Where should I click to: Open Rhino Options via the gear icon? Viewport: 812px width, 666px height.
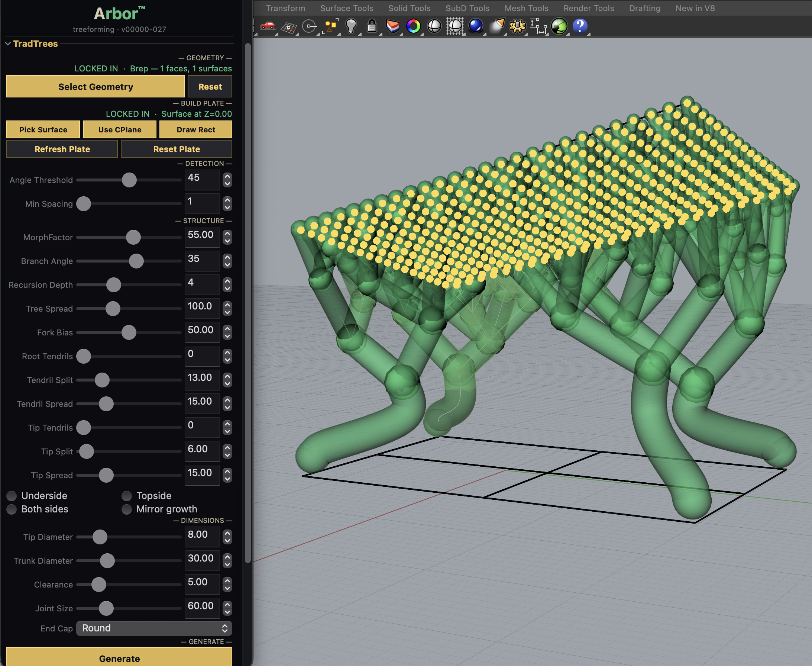[x=518, y=26]
